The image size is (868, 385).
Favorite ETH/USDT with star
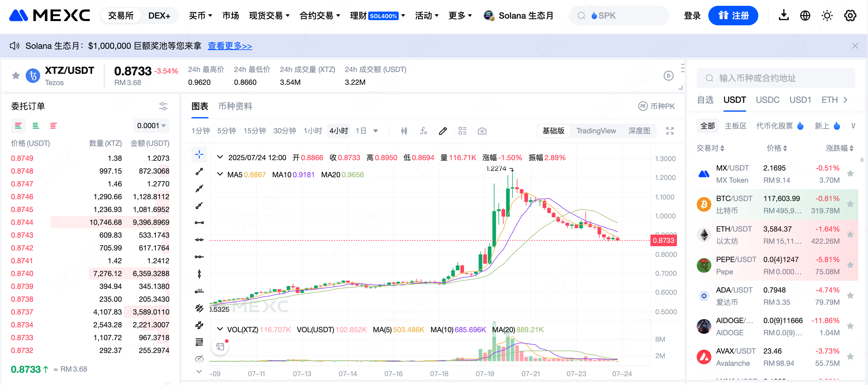point(850,235)
